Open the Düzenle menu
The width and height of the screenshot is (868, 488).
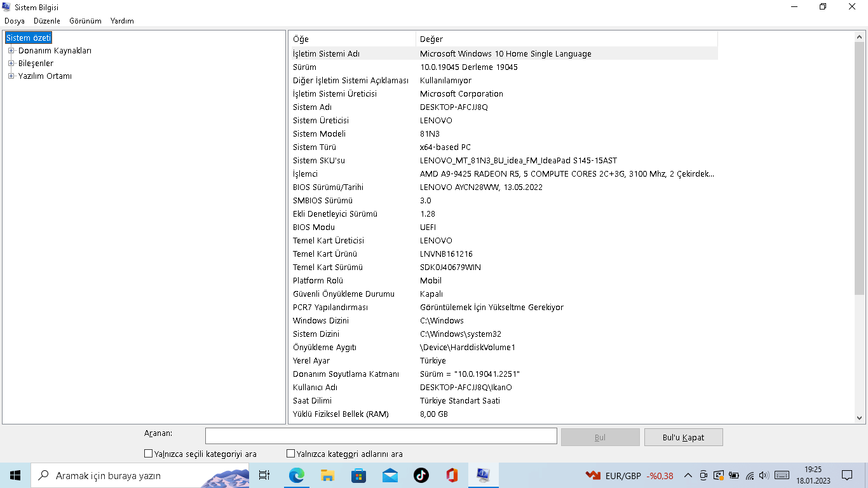tap(47, 21)
